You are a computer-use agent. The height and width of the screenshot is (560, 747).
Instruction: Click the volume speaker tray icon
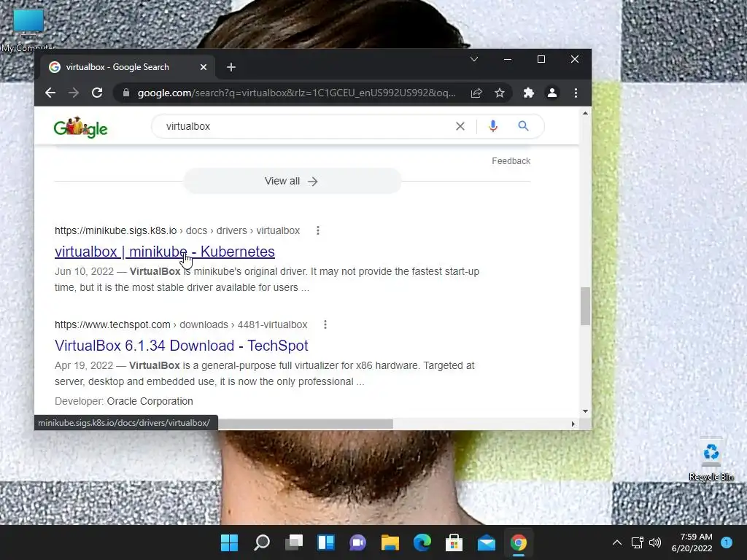(x=655, y=542)
